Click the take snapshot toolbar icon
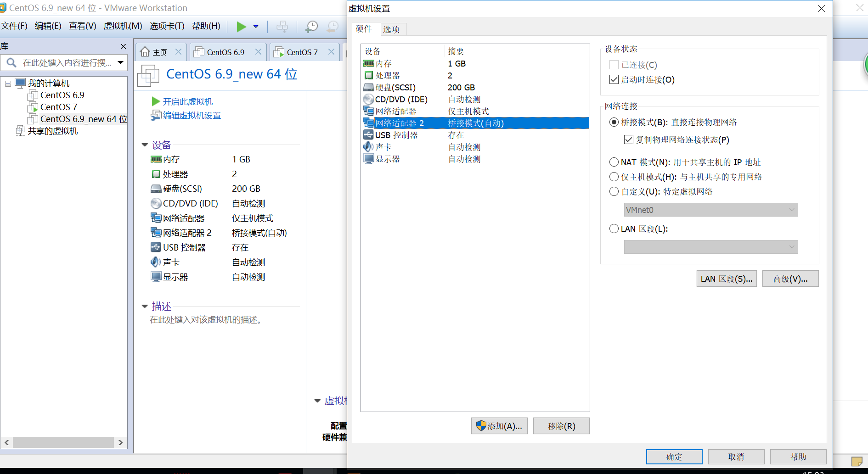The image size is (868, 474). (311, 27)
